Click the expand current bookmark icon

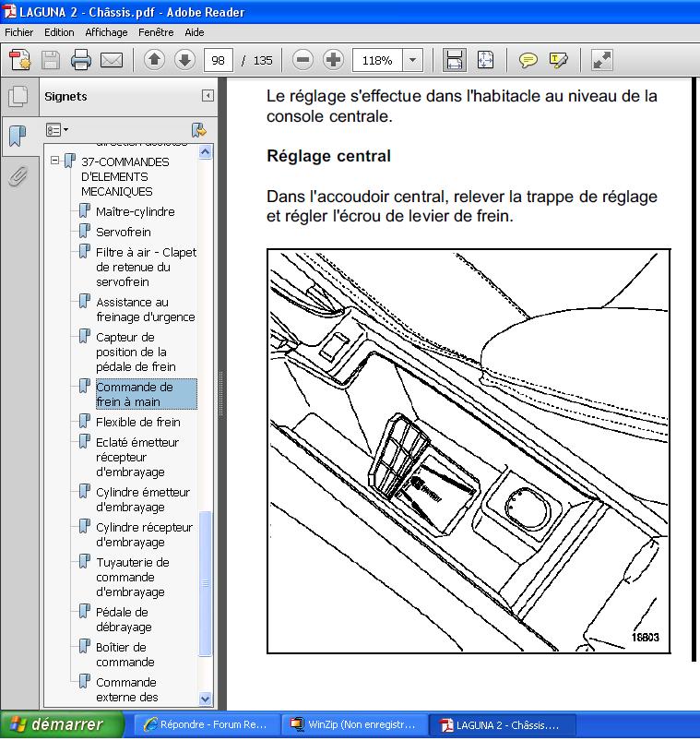point(199,130)
